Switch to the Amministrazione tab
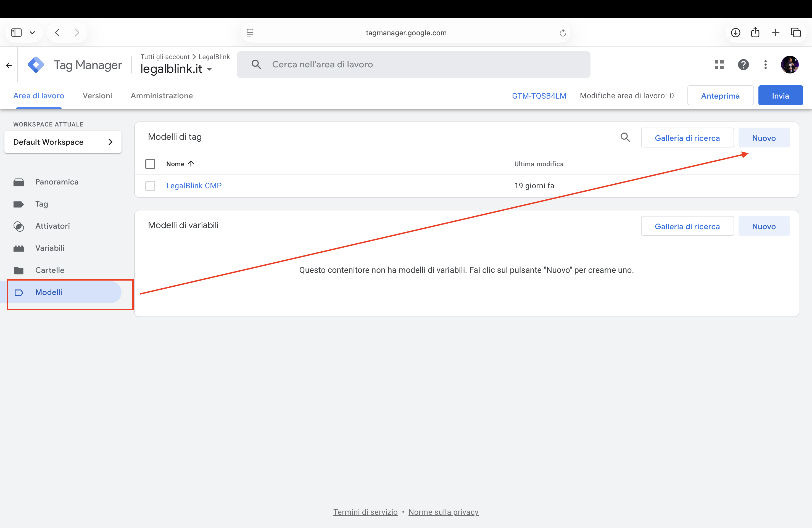 161,96
